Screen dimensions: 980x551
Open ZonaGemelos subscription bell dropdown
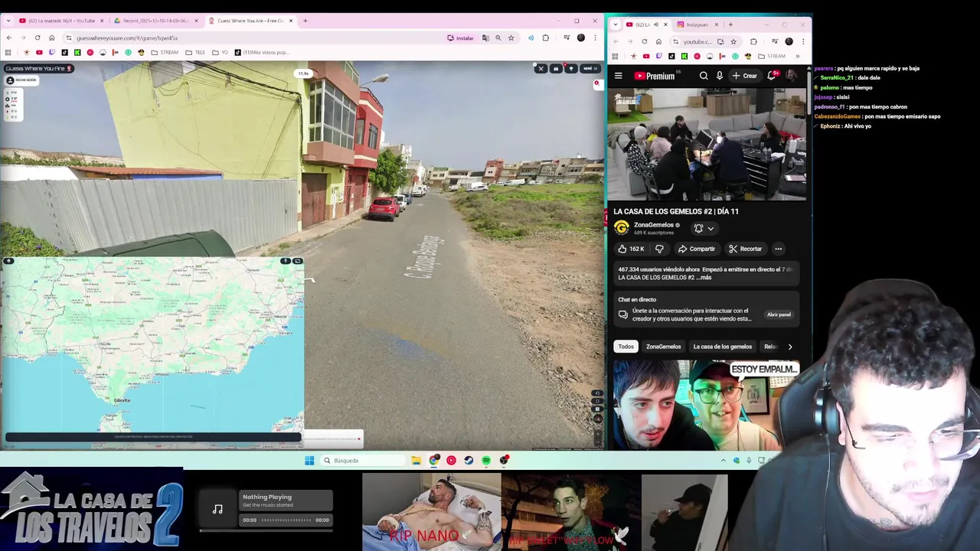point(704,228)
